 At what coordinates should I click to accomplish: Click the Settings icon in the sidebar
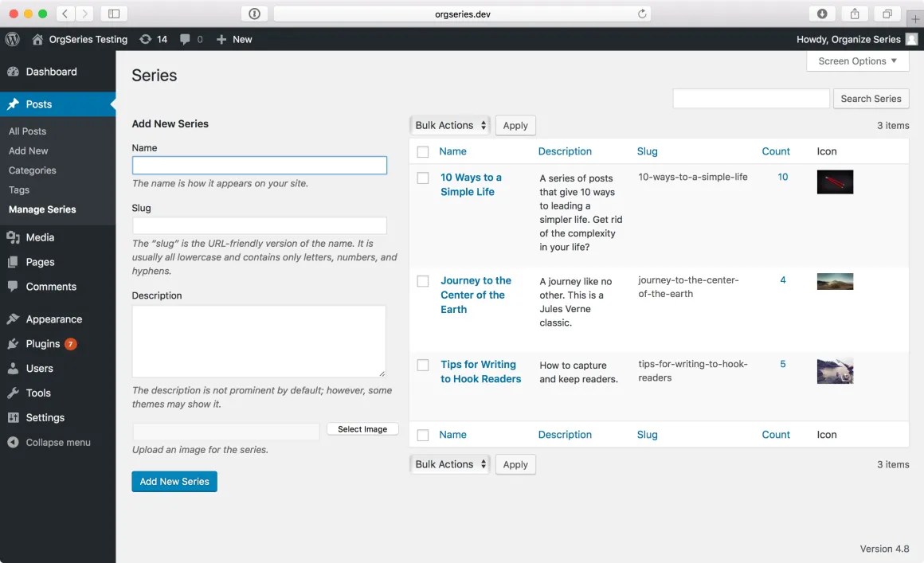14,417
